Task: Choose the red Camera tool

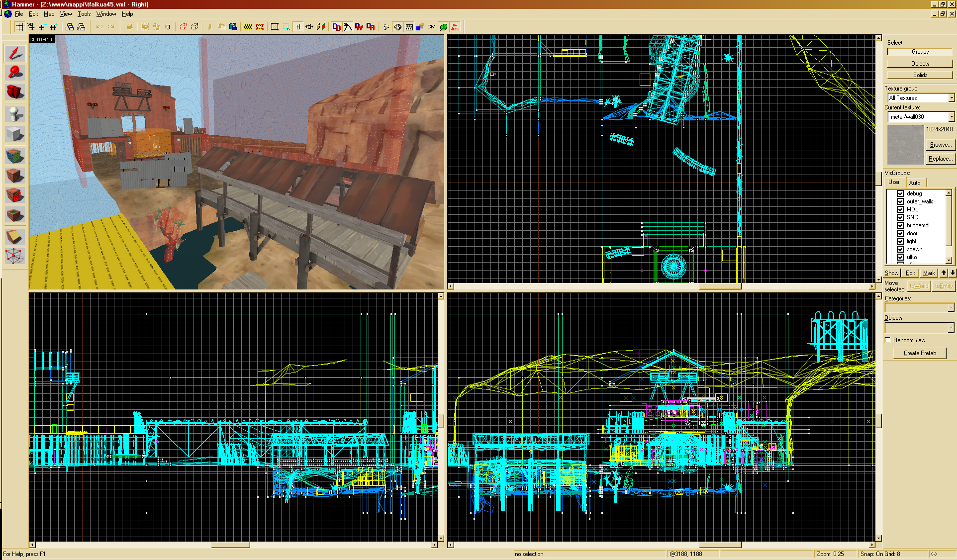Action: click(x=15, y=92)
